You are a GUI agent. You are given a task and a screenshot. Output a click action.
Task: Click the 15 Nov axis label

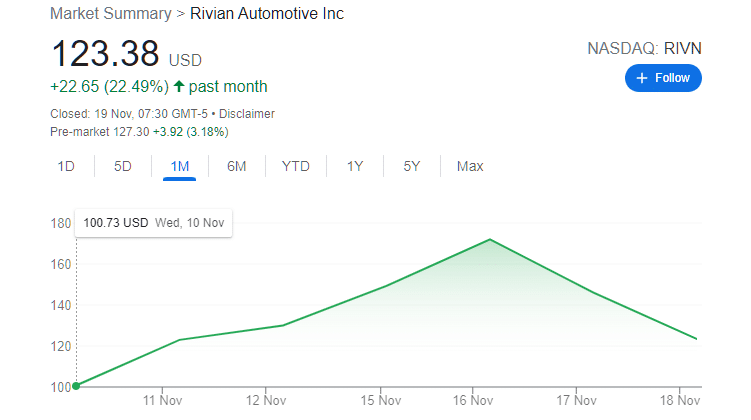click(381, 400)
